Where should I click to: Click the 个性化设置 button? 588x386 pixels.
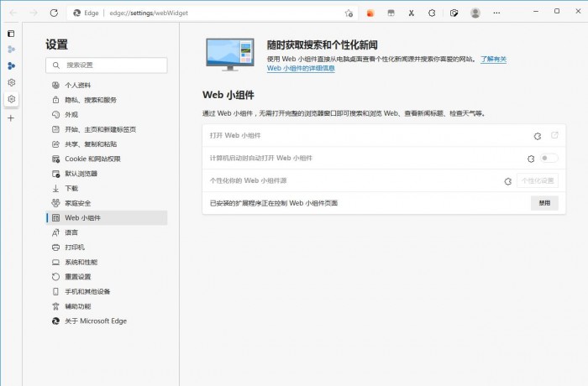(x=538, y=180)
